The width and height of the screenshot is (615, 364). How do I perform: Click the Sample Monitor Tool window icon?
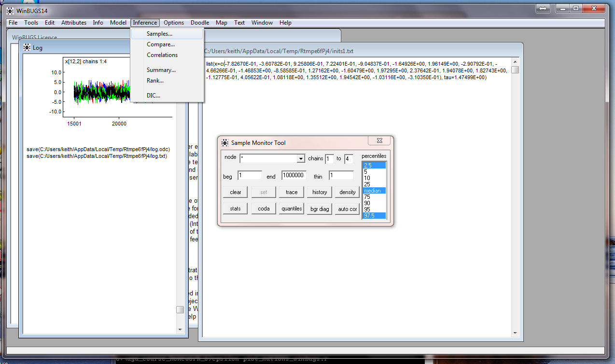224,143
